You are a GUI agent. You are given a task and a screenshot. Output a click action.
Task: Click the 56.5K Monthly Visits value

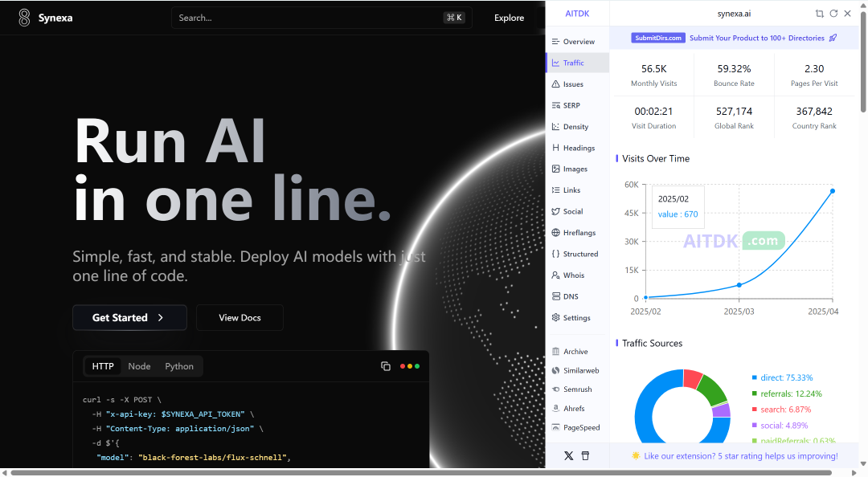click(653, 68)
